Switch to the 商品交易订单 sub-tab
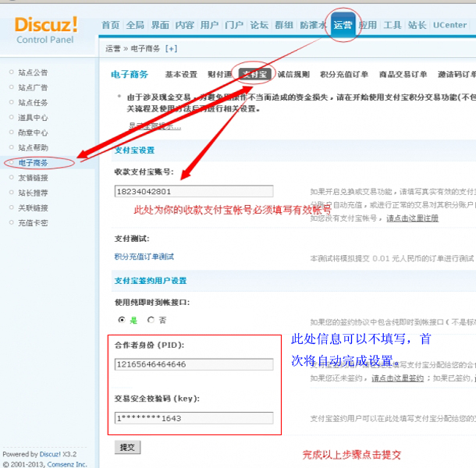The height and width of the screenshot is (468, 476). (403, 74)
